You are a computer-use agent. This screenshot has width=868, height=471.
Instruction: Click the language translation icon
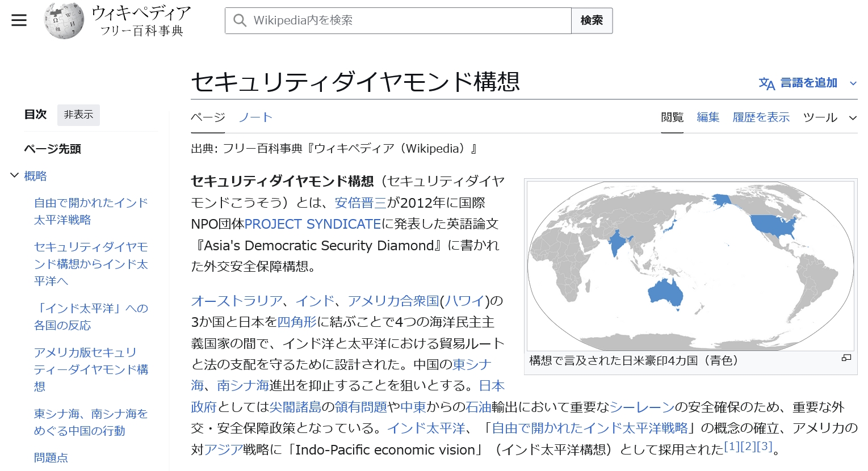[766, 83]
